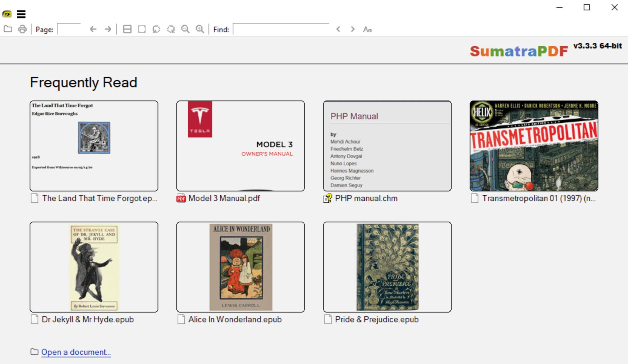The image size is (628, 364).
Task: Click the Open a document link
Action: click(x=76, y=352)
